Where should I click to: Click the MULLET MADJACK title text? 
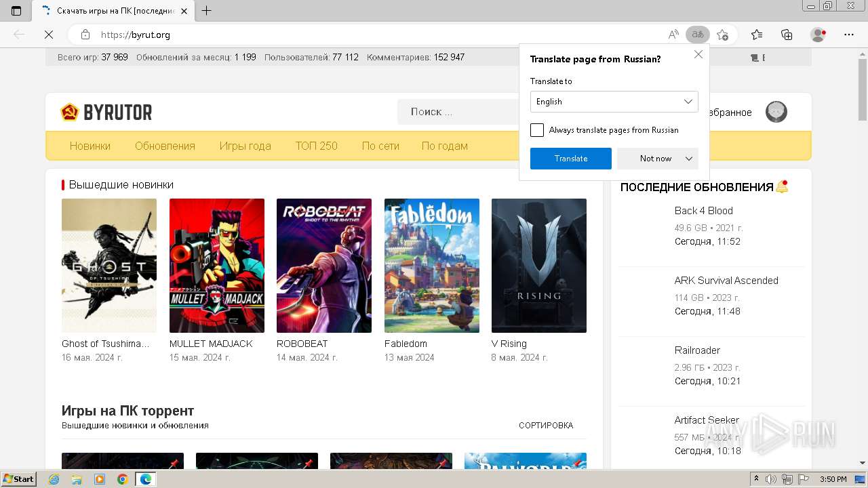tap(211, 344)
